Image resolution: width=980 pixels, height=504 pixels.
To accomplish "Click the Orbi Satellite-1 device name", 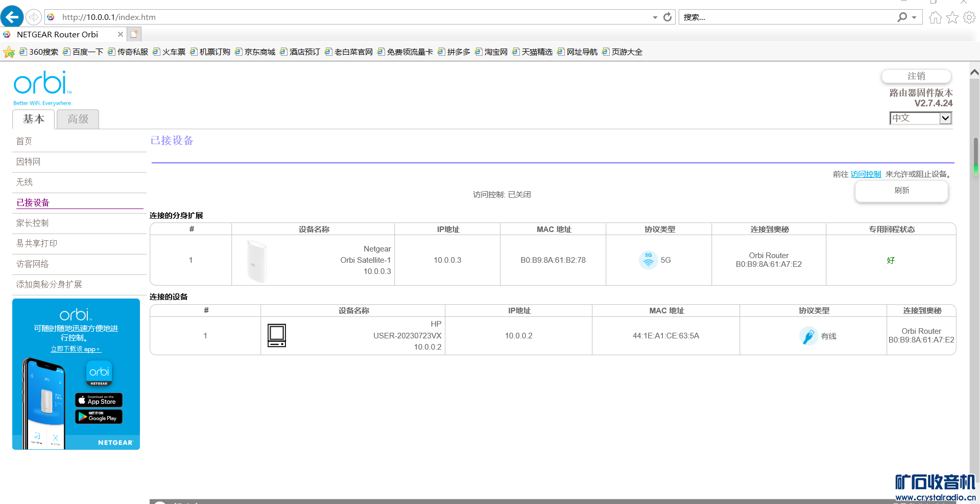I will coord(366,260).
